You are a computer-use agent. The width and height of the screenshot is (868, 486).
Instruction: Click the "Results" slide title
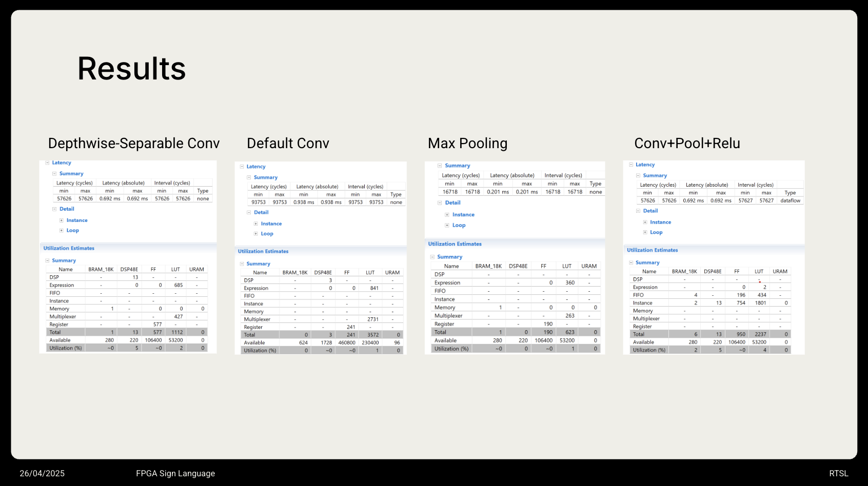(x=131, y=69)
